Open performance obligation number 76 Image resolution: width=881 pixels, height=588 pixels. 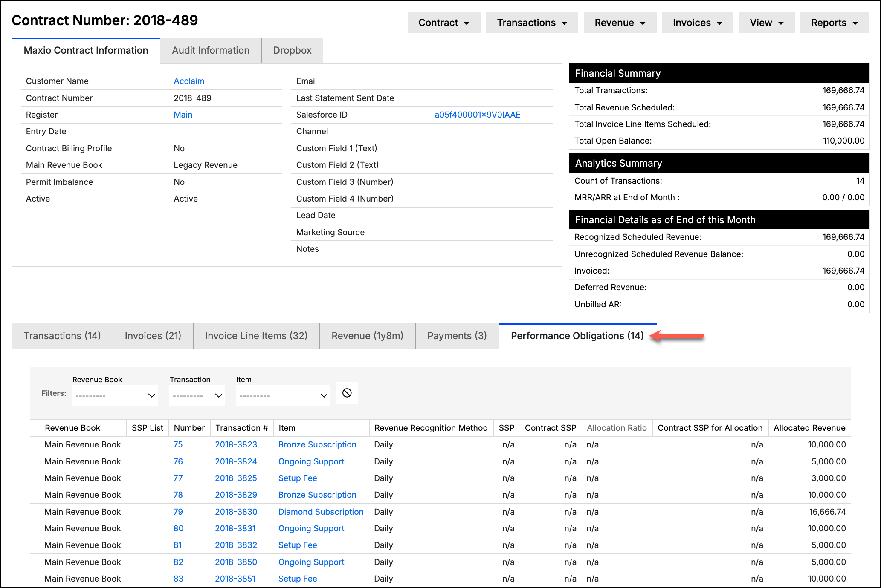178,461
